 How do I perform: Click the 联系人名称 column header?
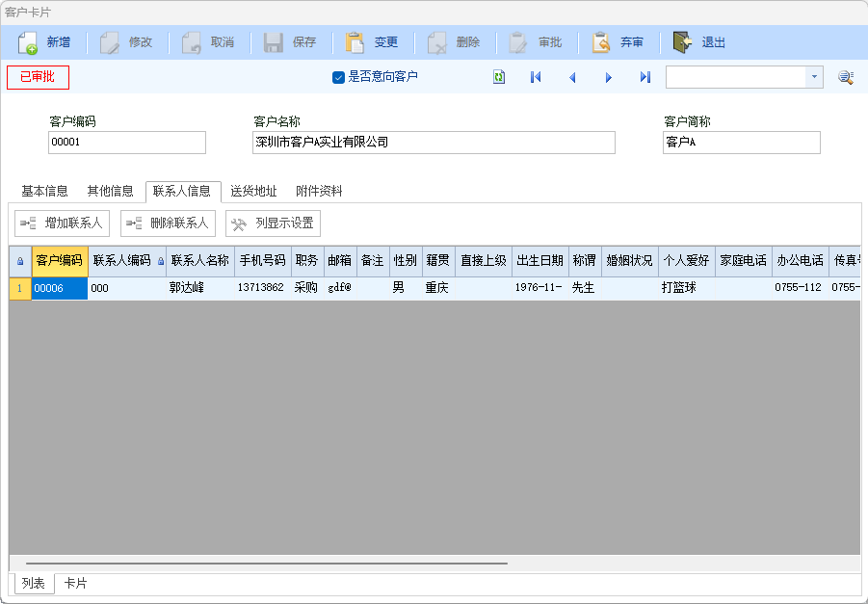point(199,261)
